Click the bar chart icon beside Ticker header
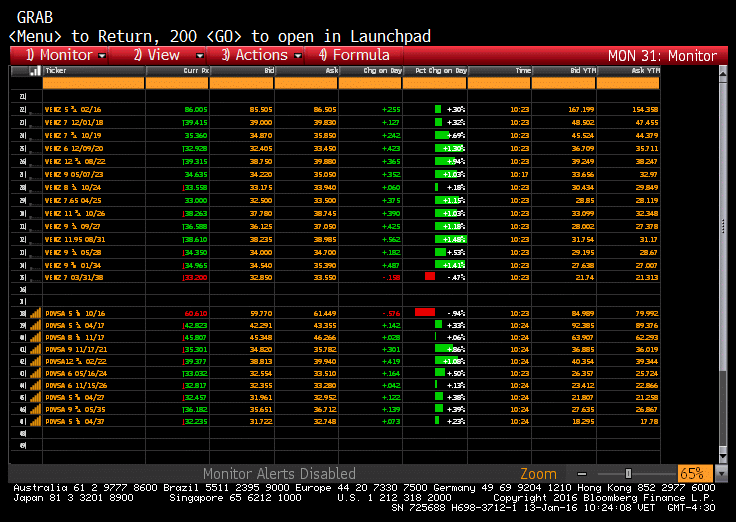This screenshot has width=736, height=522. point(35,71)
